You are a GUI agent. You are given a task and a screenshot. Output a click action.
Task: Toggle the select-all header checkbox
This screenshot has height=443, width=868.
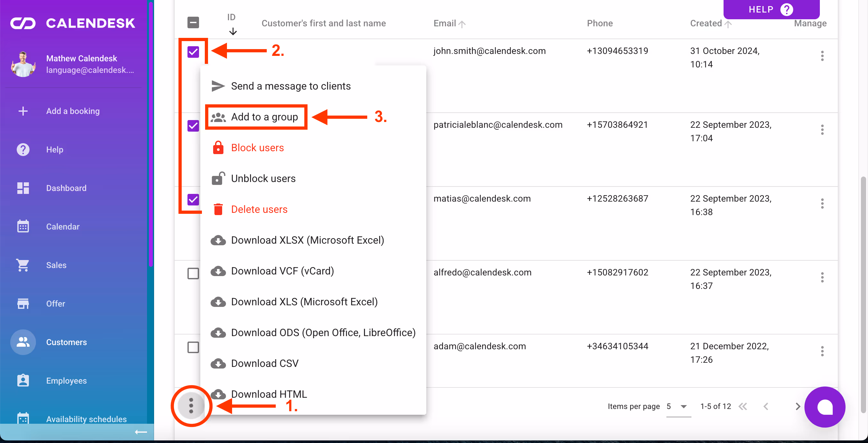coord(193,22)
